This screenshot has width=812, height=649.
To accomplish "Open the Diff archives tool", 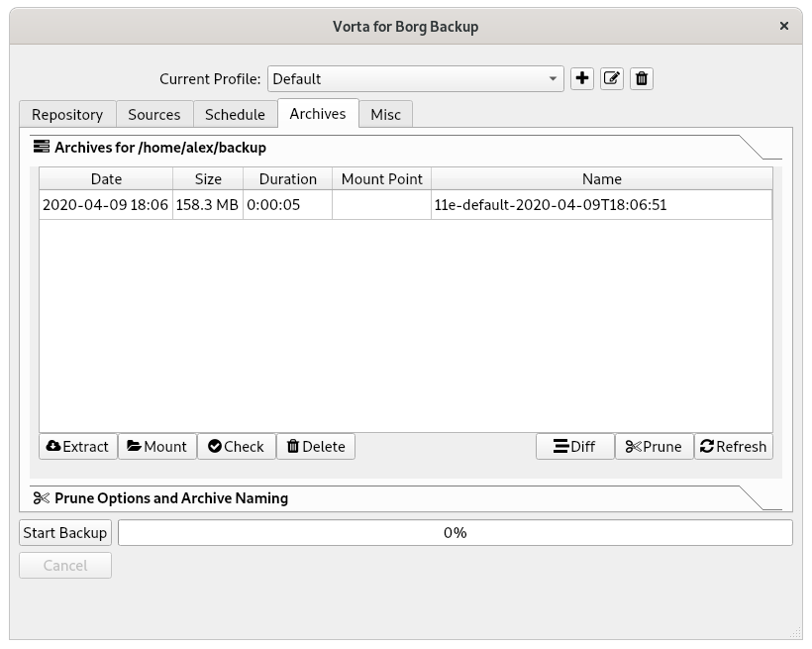I will [574, 447].
